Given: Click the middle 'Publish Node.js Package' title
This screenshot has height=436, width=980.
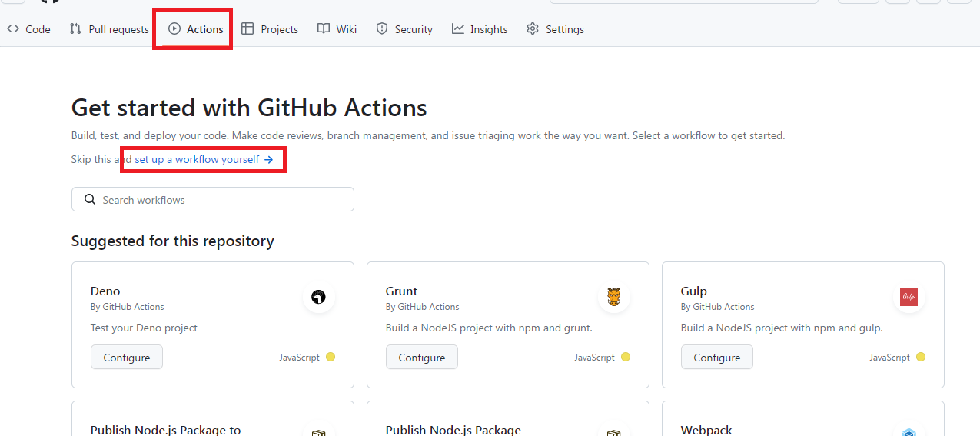Looking at the screenshot, I should pos(453,429).
